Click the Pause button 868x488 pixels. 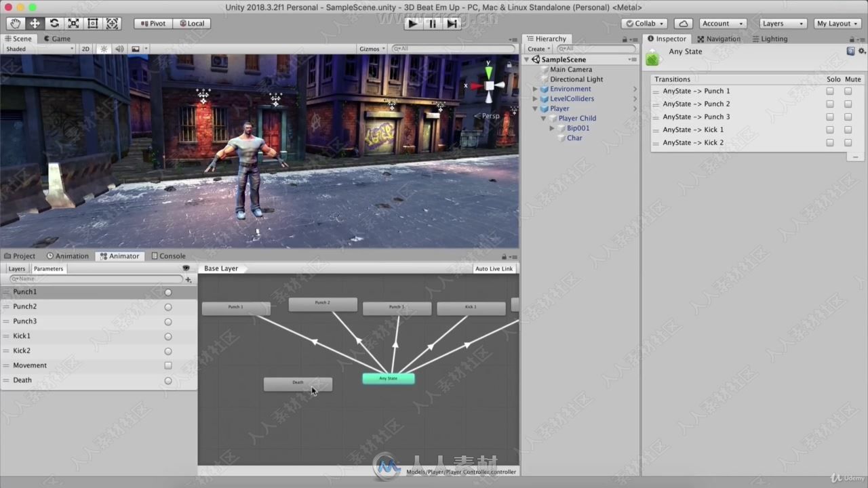coord(432,23)
